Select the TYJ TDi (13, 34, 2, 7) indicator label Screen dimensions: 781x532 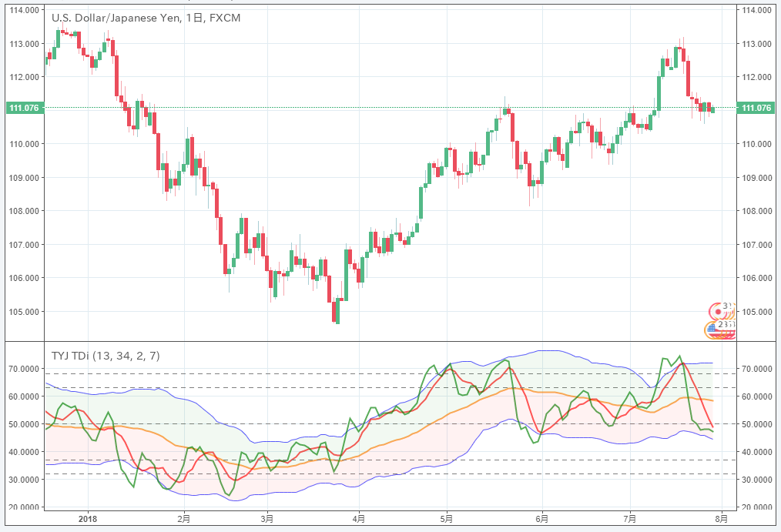[106, 356]
